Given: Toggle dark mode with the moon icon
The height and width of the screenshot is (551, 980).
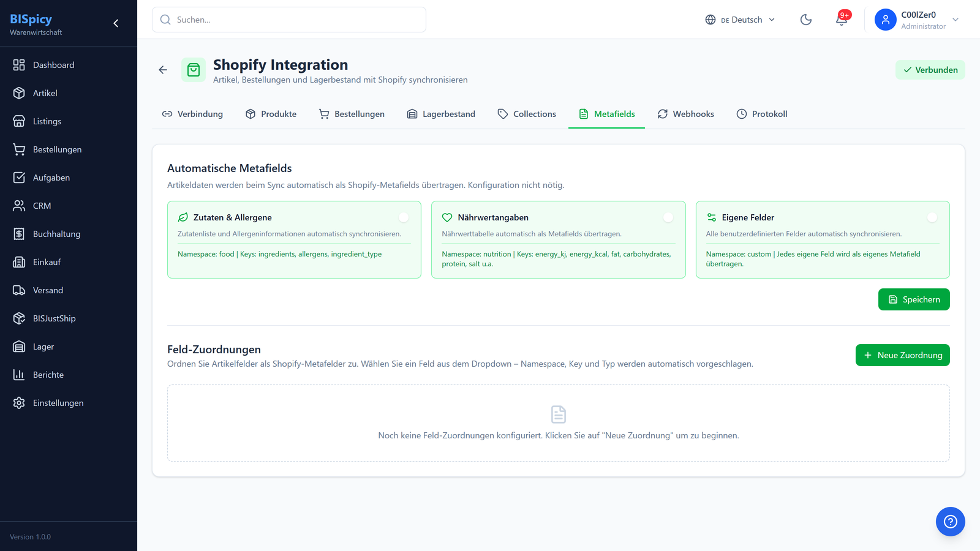Looking at the screenshot, I should (x=805, y=20).
